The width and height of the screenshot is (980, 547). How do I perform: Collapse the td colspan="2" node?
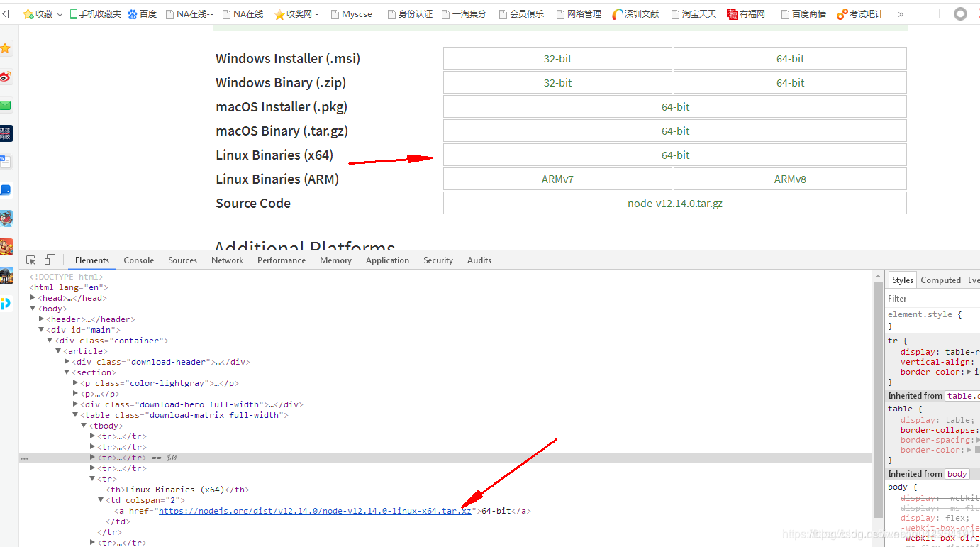coord(101,500)
